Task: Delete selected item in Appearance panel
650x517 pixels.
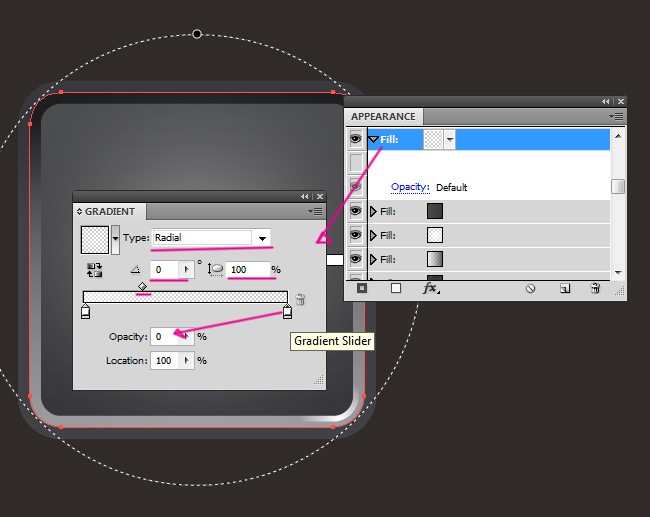Action: point(595,288)
